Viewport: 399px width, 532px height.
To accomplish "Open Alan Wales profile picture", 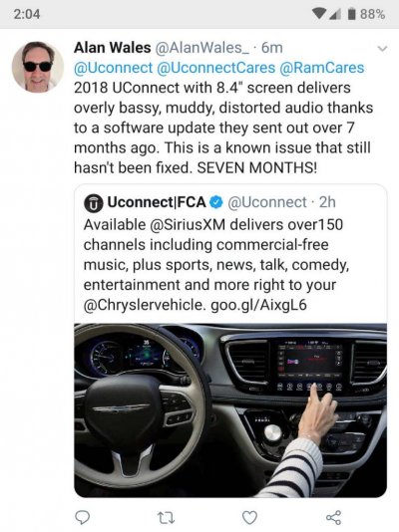I will 38,67.
